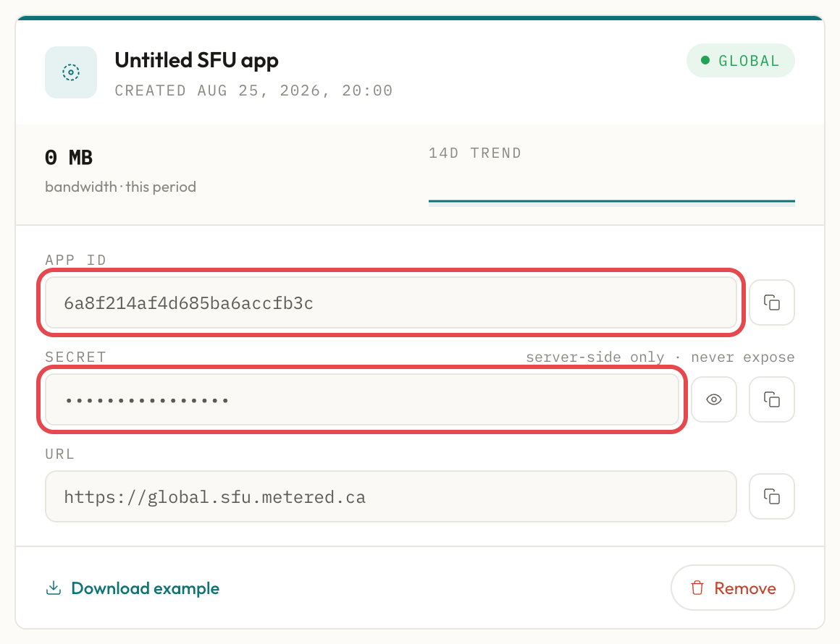Click the SFU app logo icon
This screenshot has width=840, height=644.
click(x=71, y=72)
